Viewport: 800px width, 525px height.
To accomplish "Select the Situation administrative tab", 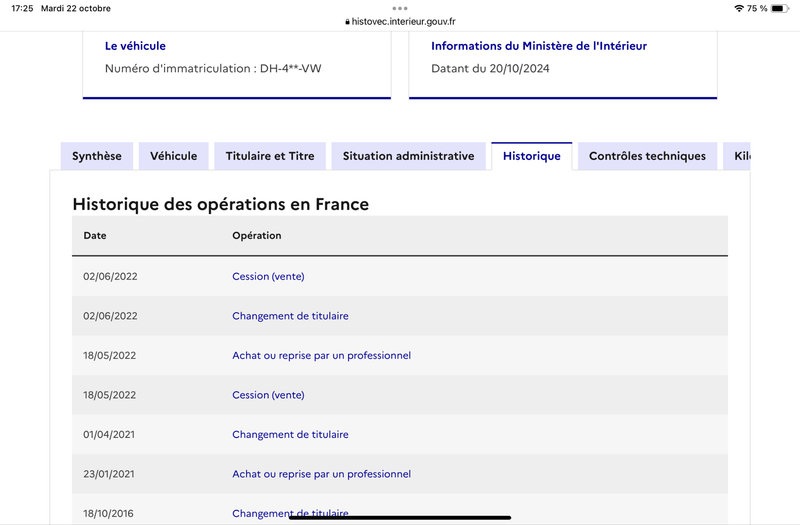I will (409, 156).
